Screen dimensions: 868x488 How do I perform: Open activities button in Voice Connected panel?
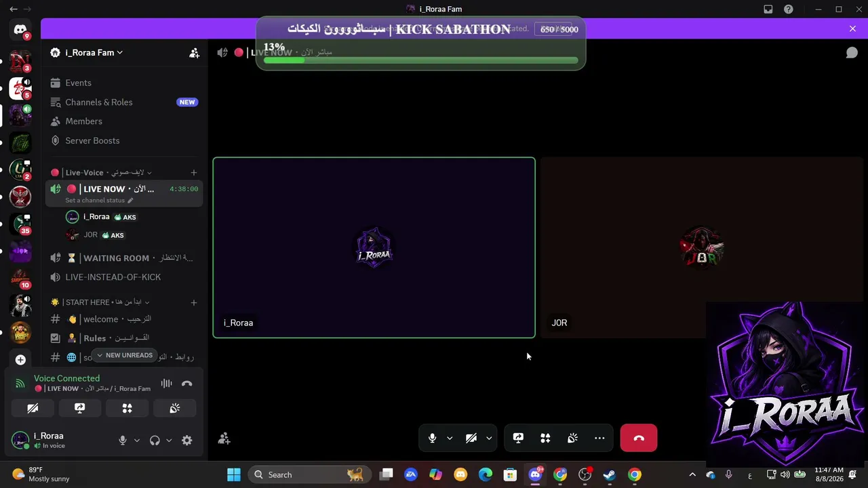pos(127,408)
